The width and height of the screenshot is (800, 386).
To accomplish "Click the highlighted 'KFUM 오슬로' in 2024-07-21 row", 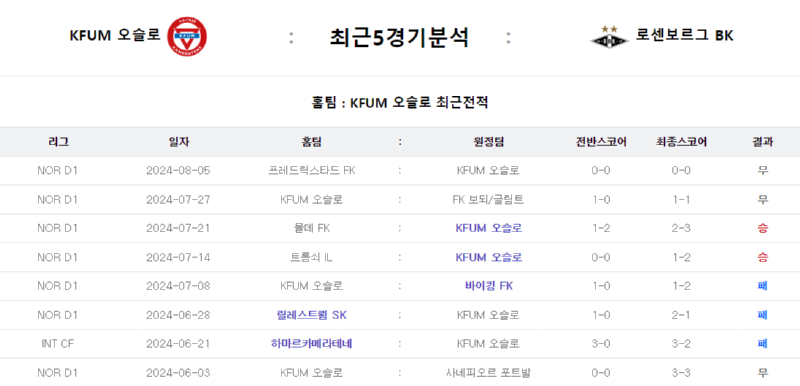I will (489, 228).
